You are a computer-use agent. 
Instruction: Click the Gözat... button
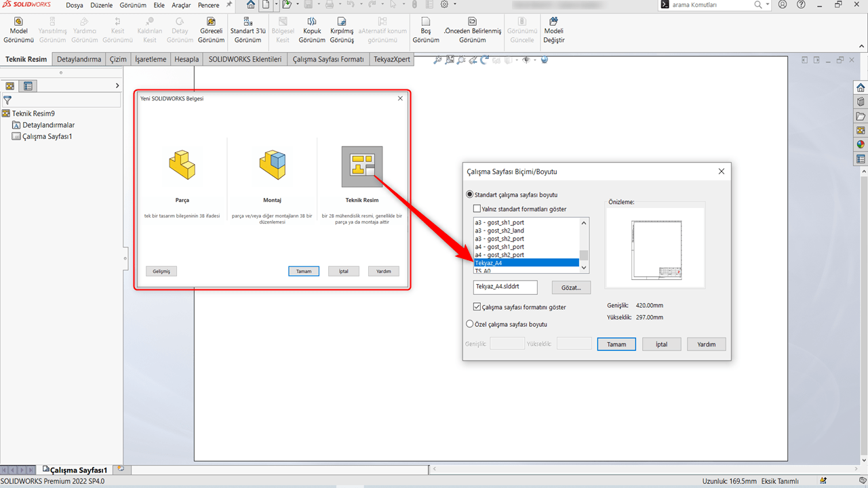click(571, 287)
